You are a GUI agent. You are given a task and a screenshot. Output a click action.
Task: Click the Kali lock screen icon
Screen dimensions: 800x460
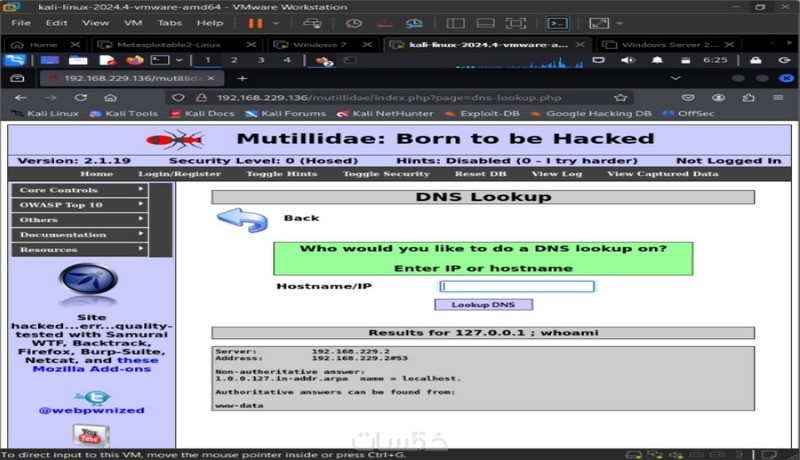[x=756, y=60]
